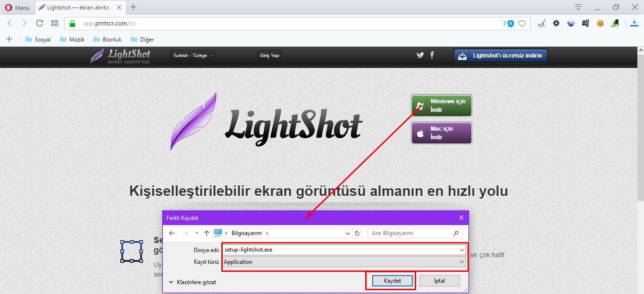
Task: Go back to the previous page
Action: tap(10, 23)
